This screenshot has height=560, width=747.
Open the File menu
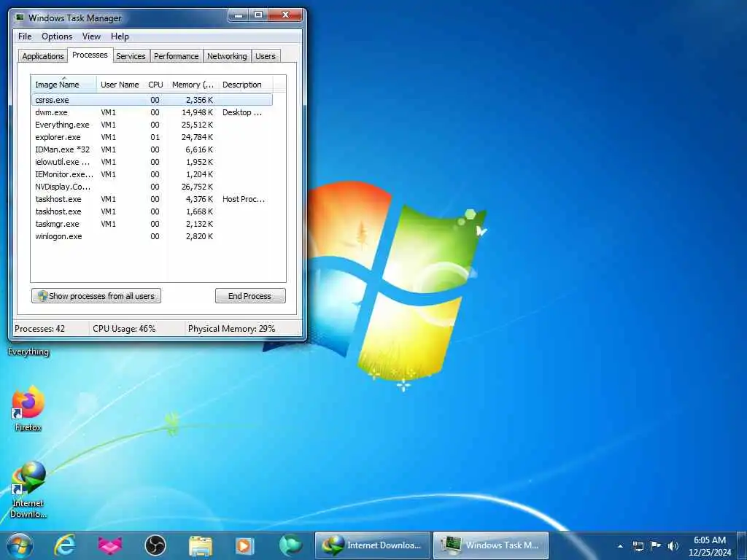tap(25, 36)
